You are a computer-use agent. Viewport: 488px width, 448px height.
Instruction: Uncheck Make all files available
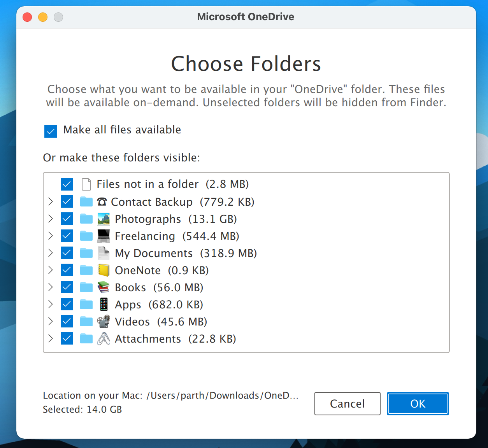pyautogui.click(x=51, y=131)
